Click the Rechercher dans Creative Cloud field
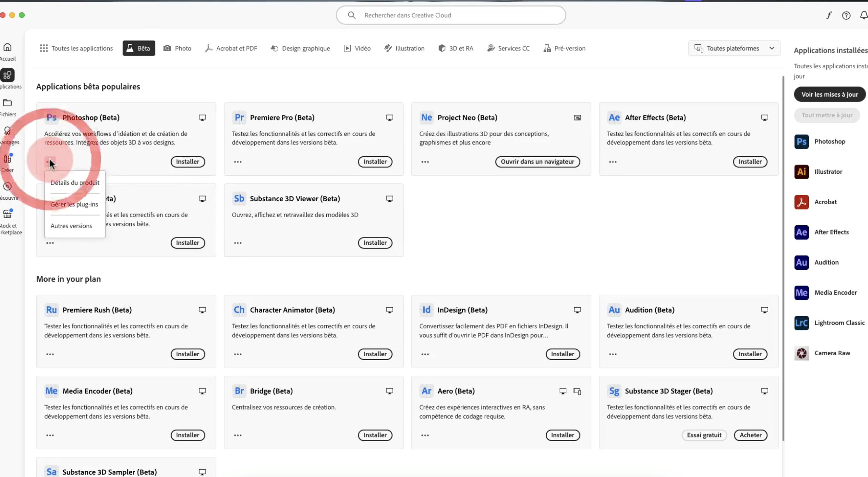868x477 pixels. click(451, 15)
